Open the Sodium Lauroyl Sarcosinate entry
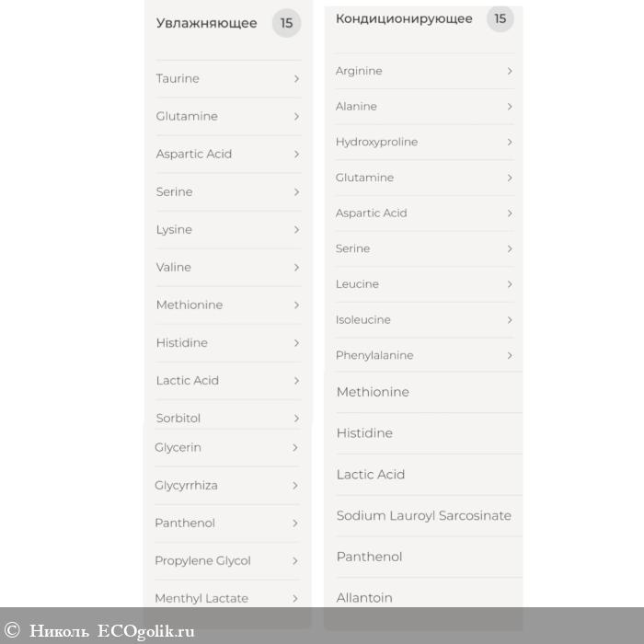 [423, 516]
